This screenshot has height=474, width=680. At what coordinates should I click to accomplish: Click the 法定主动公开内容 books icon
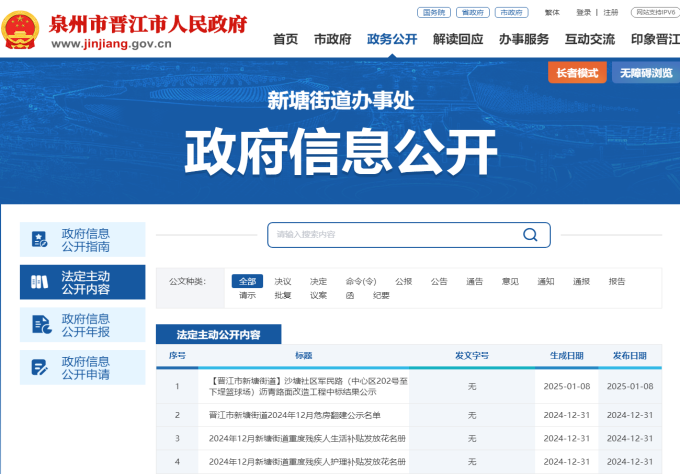click(40, 282)
